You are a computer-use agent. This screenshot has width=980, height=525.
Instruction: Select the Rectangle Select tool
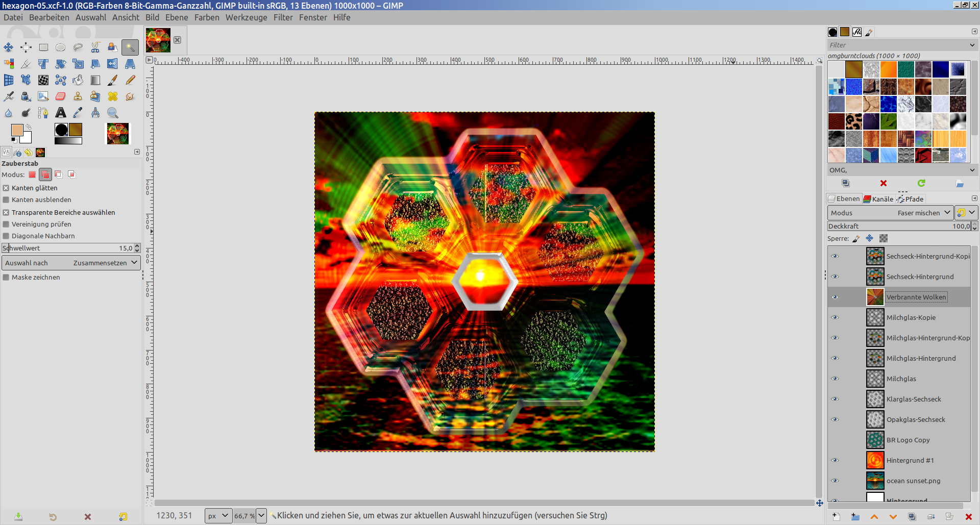pyautogui.click(x=43, y=47)
